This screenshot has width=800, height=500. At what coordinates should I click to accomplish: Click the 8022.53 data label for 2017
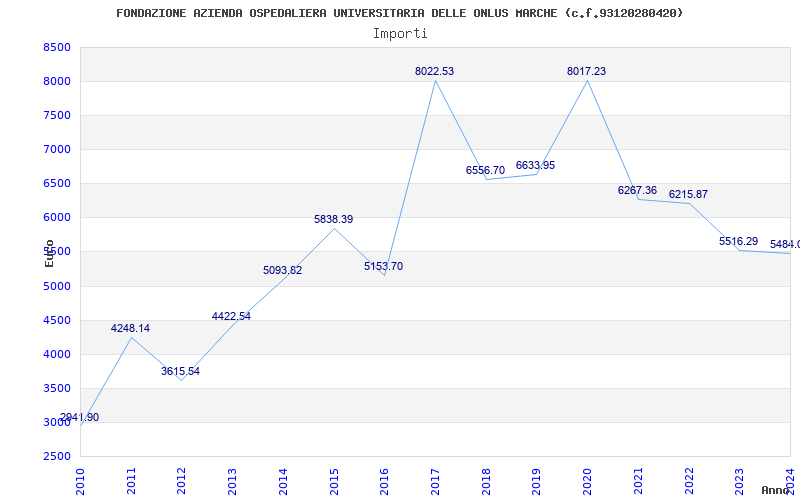(434, 71)
